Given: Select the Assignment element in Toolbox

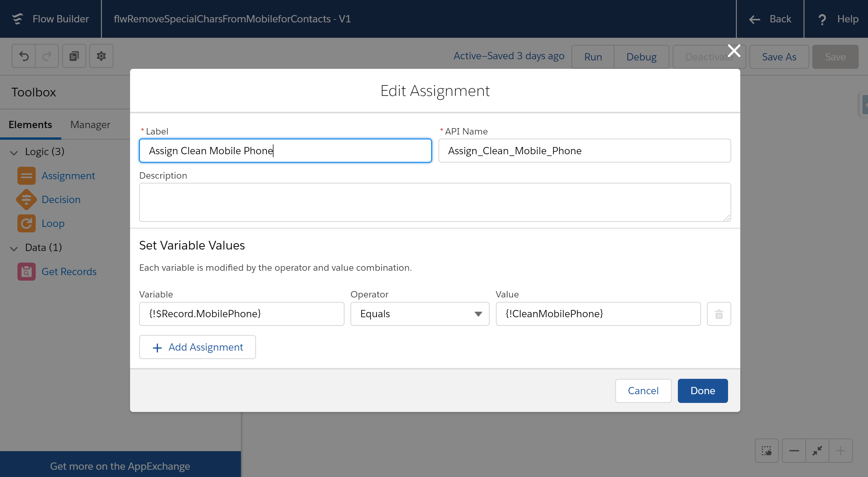Looking at the screenshot, I should 68,176.
